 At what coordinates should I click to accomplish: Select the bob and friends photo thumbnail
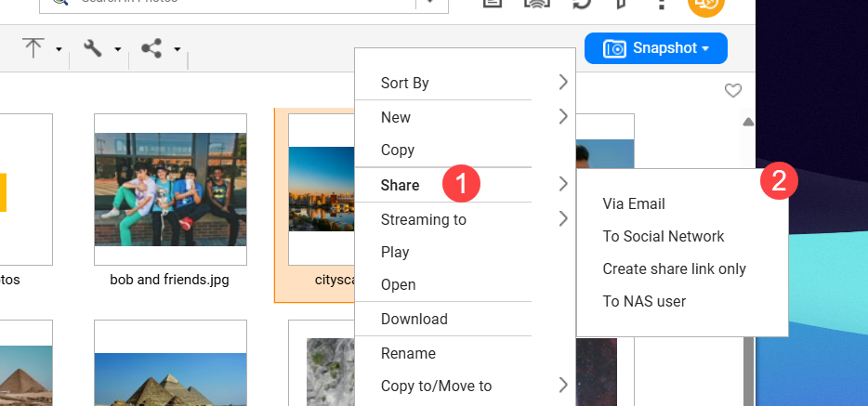point(170,190)
